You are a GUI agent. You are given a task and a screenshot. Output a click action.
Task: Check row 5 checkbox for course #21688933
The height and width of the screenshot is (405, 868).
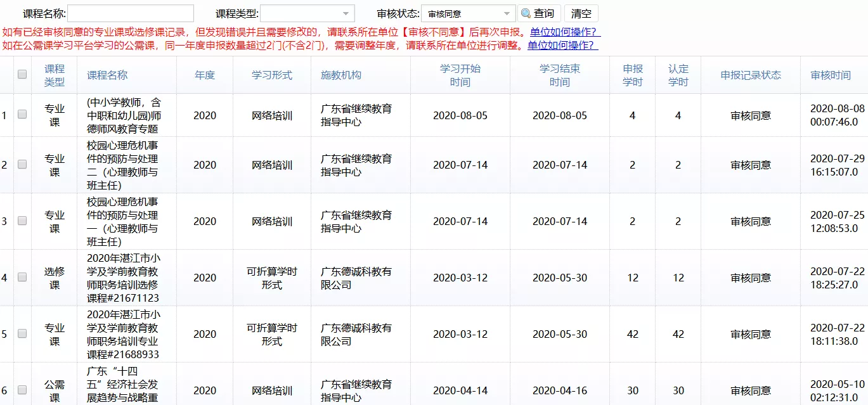pyautogui.click(x=22, y=333)
